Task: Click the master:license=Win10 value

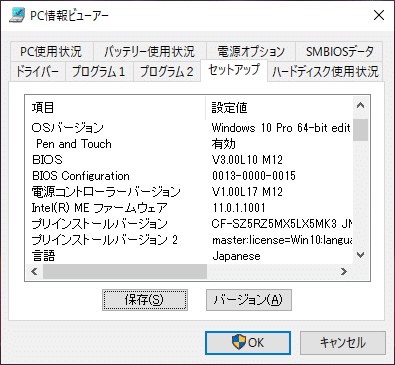Action: (x=282, y=240)
